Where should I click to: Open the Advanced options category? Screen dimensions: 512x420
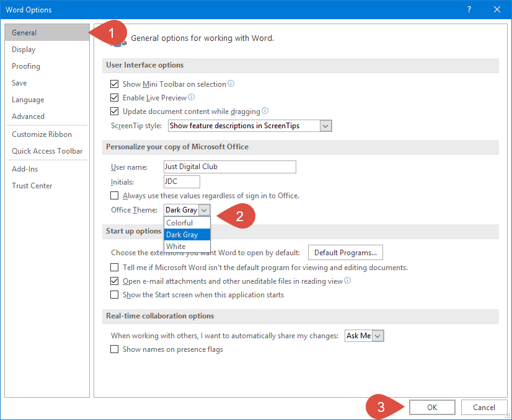point(47,116)
